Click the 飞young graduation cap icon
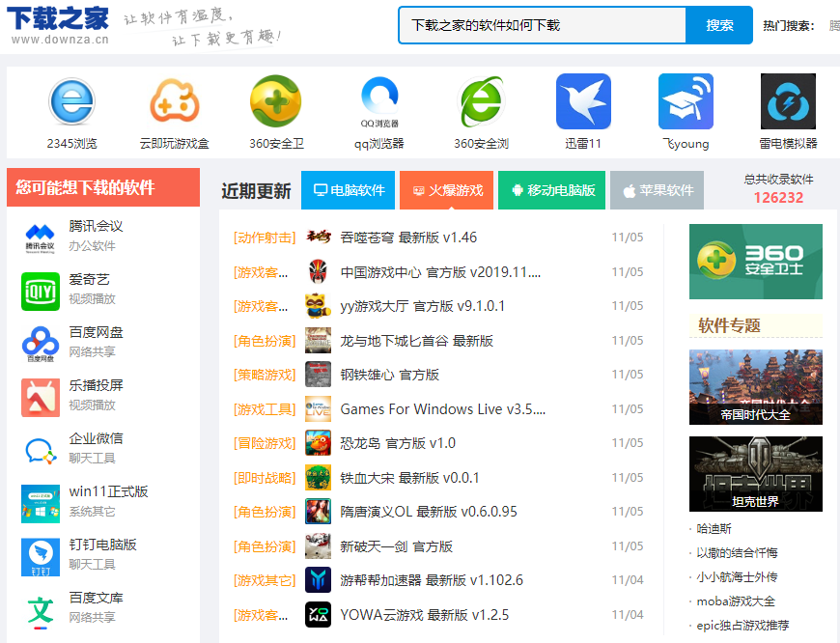The height and width of the screenshot is (643, 840). click(x=686, y=101)
